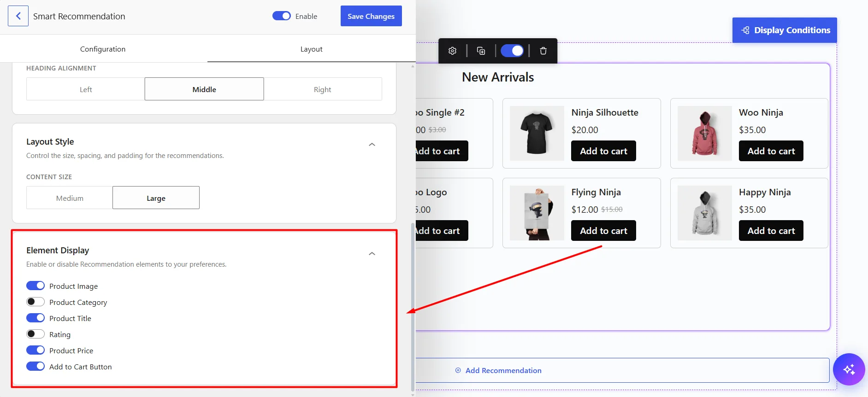Add Happy Ninja to cart
The height and width of the screenshot is (397, 868).
[771, 231]
